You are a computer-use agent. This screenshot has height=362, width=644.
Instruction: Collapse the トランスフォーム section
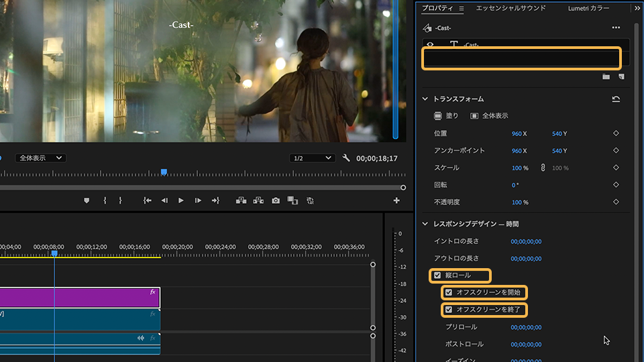point(425,99)
